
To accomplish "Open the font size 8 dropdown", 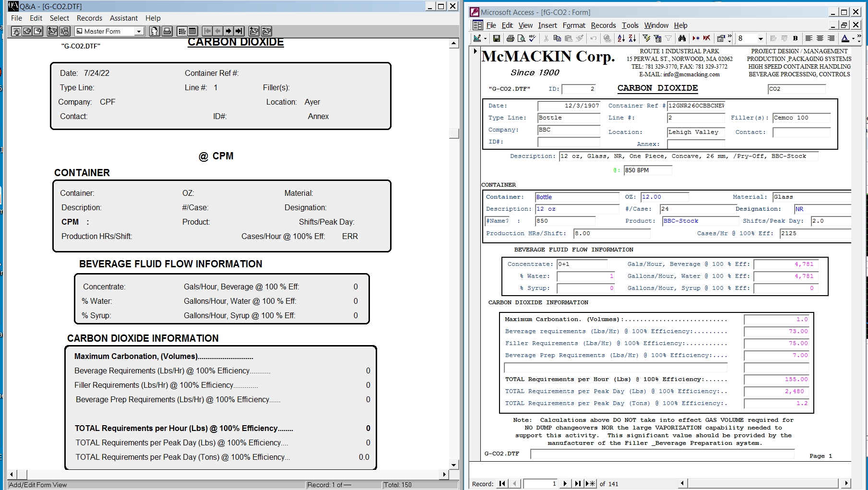I will point(761,38).
